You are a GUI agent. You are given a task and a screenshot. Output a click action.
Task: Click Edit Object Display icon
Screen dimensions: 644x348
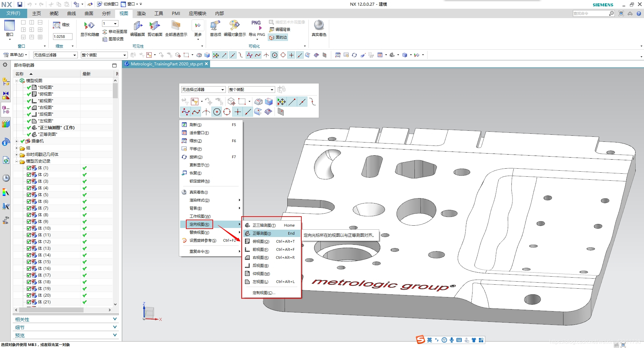(x=235, y=28)
